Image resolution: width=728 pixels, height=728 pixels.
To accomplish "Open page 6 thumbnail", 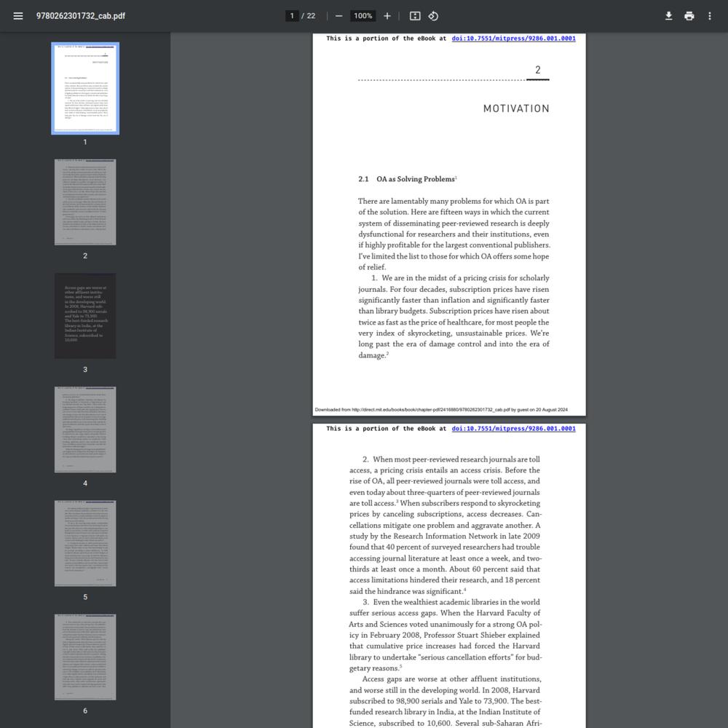I will (x=85, y=657).
